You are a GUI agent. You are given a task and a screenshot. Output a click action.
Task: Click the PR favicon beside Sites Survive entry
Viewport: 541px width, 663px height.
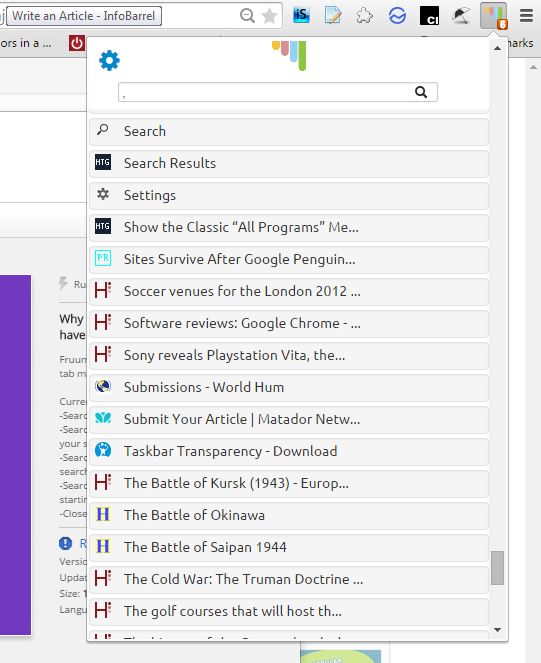pos(103,258)
